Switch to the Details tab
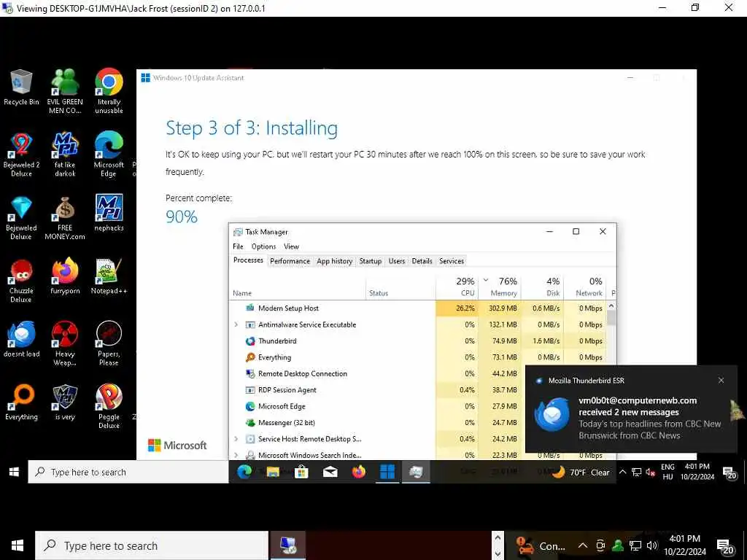The width and height of the screenshot is (747, 560). [x=422, y=261]
